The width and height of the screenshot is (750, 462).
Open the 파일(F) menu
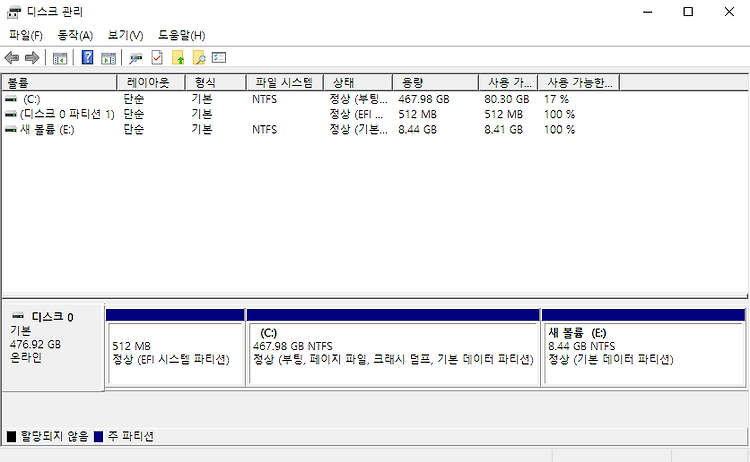[26, 35]
